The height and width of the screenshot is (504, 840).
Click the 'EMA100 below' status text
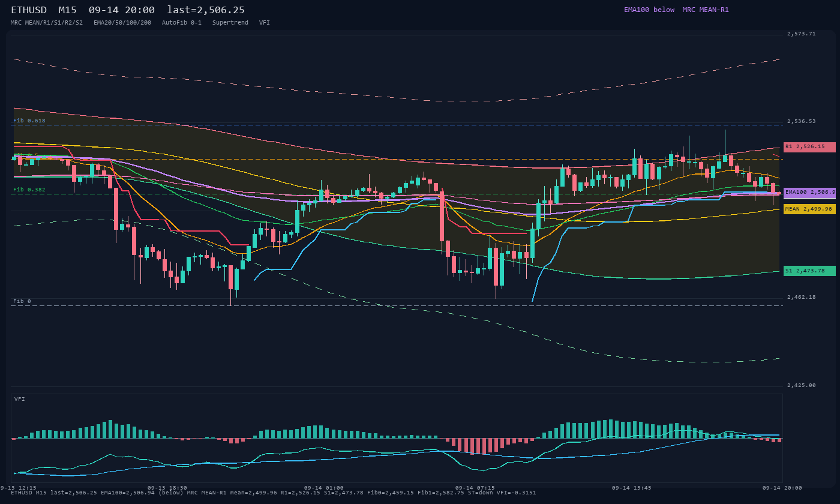649,10
